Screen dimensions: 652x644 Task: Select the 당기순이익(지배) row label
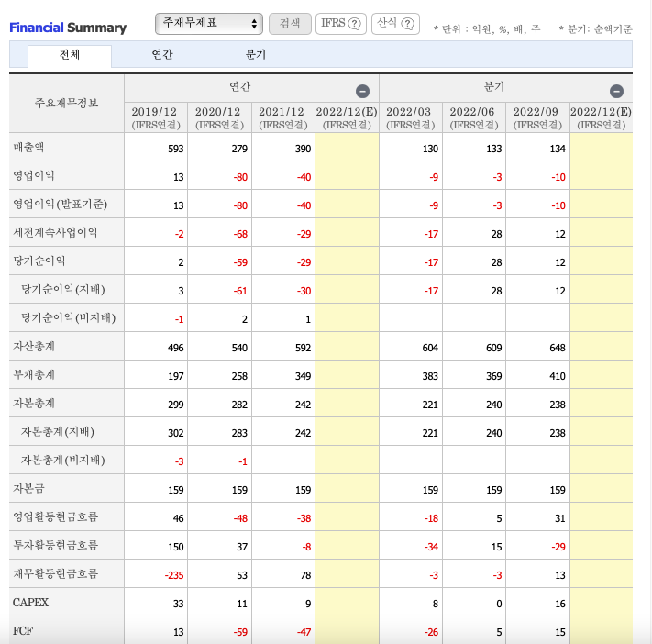(63, 289)
